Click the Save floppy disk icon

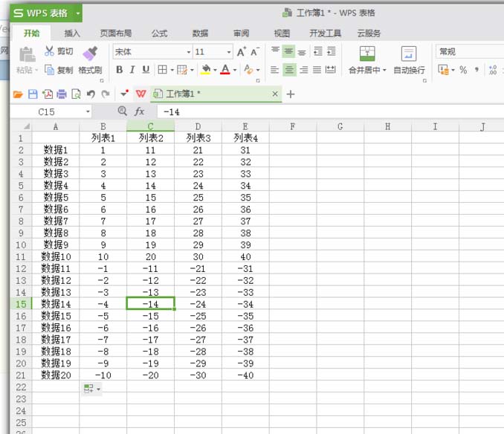click(x=33, y=94)
